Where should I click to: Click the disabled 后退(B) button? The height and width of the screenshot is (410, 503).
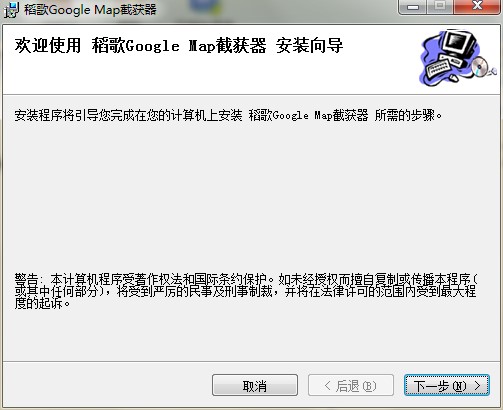351,385
